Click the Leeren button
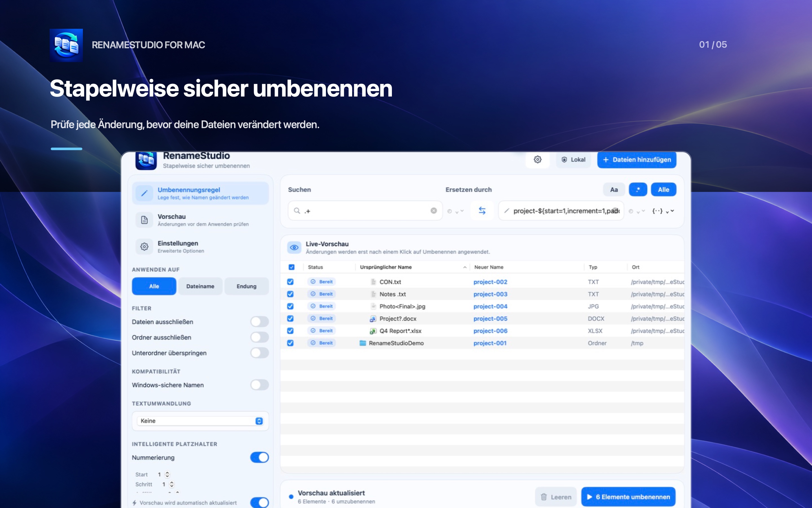This screenshot has width=812, height=508. (556, 497)
